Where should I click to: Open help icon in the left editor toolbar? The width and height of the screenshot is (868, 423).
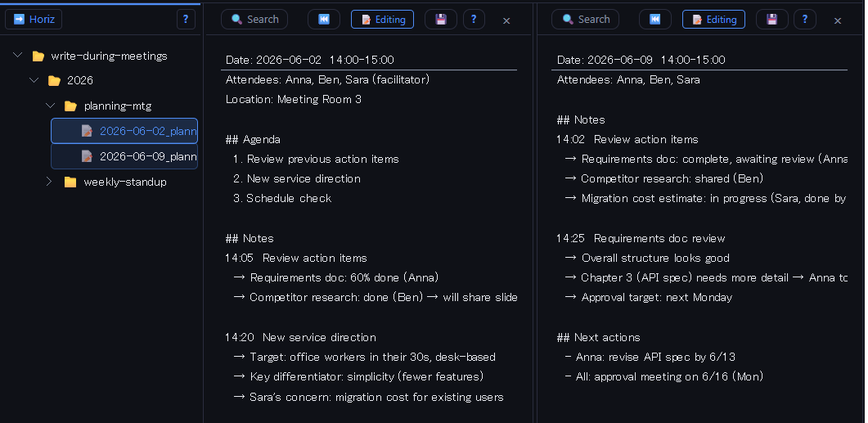(474, 20)
